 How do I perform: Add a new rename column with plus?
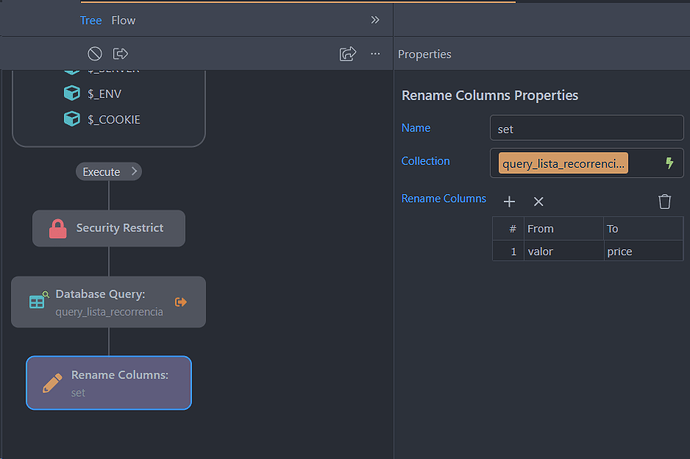(509, 202)
